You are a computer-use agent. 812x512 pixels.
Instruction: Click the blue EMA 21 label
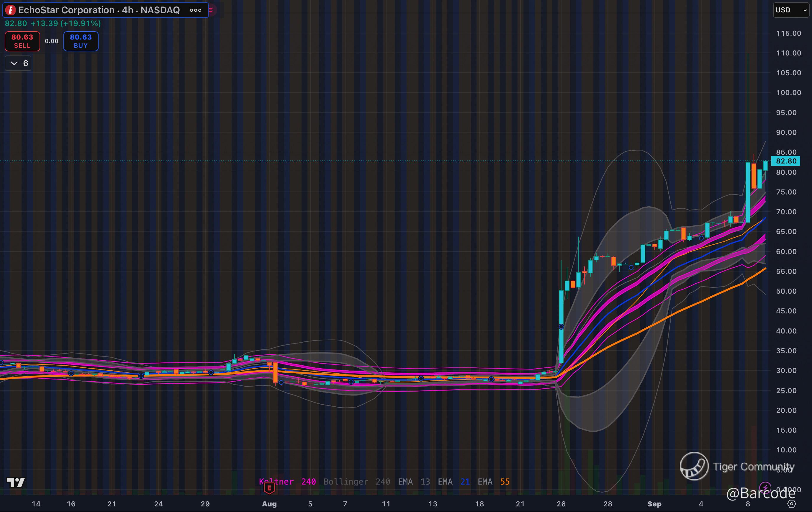coord(454,482)
